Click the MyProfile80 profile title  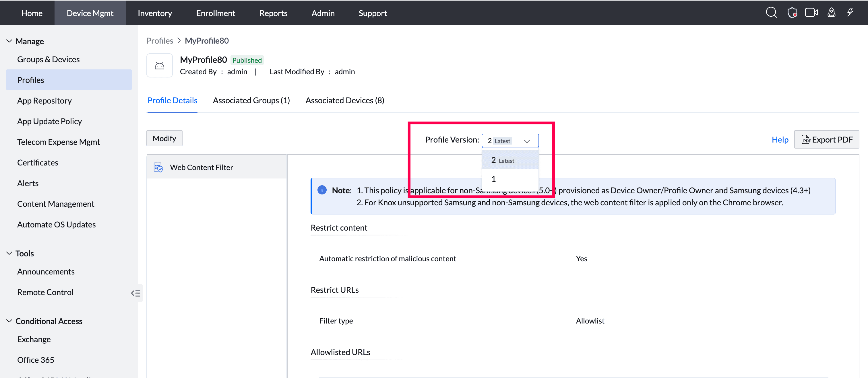click(204, 60)
